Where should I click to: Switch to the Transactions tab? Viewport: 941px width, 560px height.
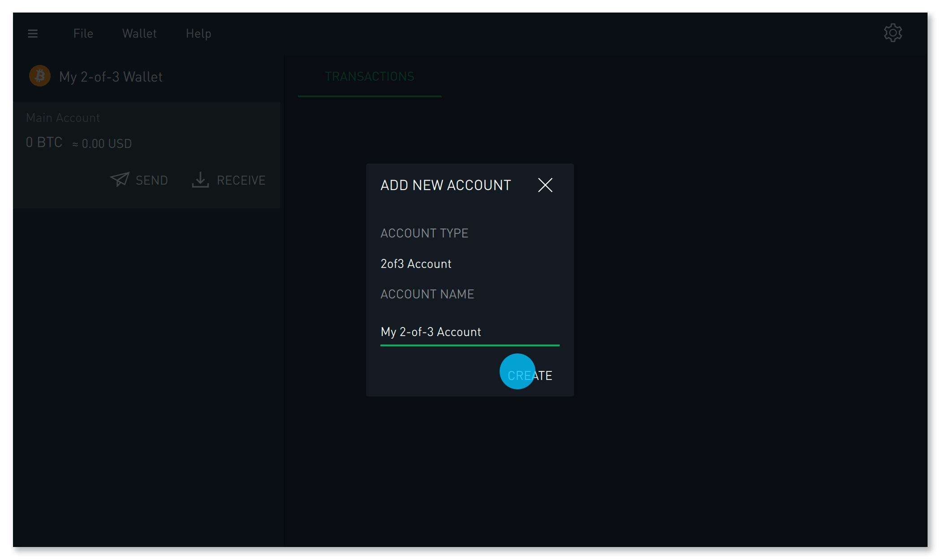point(370,77)
